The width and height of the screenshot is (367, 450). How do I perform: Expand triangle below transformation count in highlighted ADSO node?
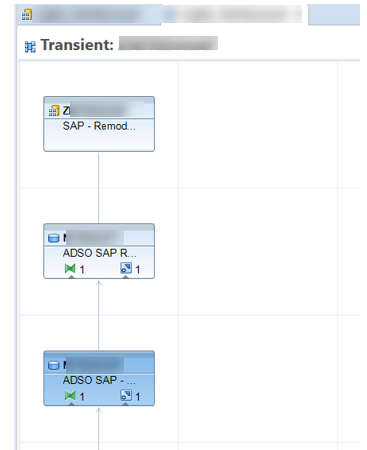71,404
